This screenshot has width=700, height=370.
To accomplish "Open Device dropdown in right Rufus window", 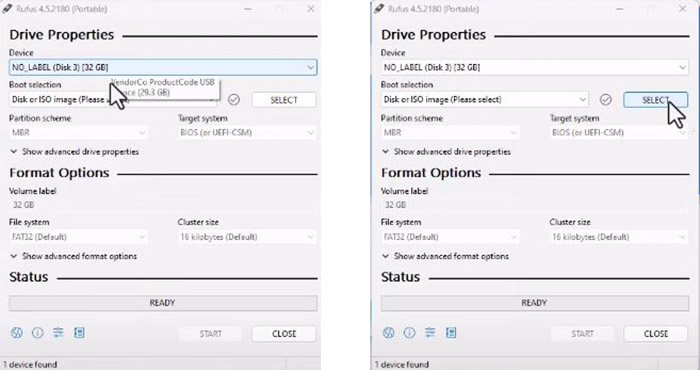I will pyautogui.click(x=535, y=67).
